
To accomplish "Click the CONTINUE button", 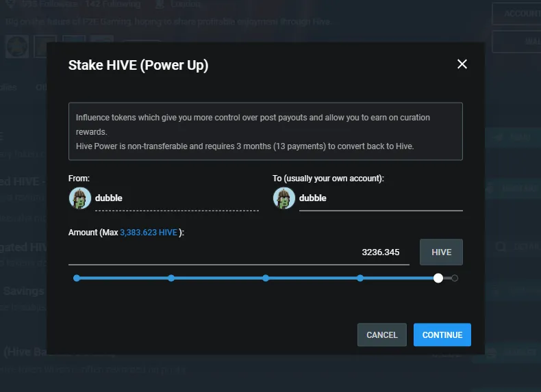I will tap(442, 335).
